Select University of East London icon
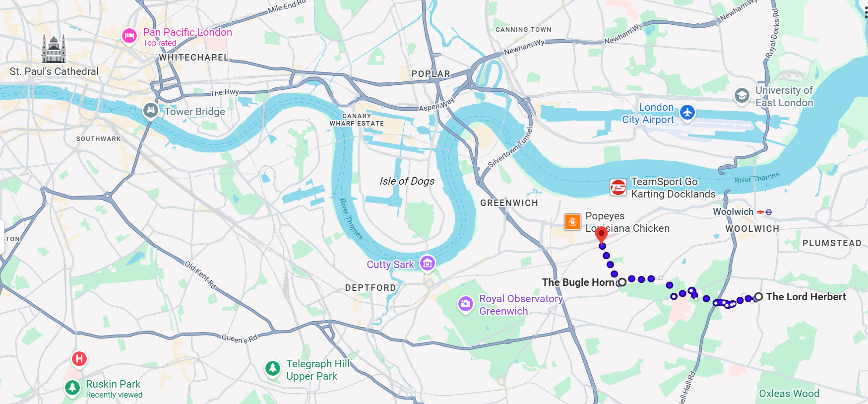Viewport: 868px width, 404px height. tap(742, 95)
